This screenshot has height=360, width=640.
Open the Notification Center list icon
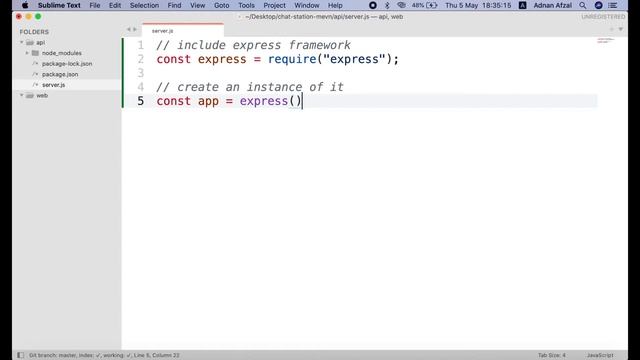613,5
